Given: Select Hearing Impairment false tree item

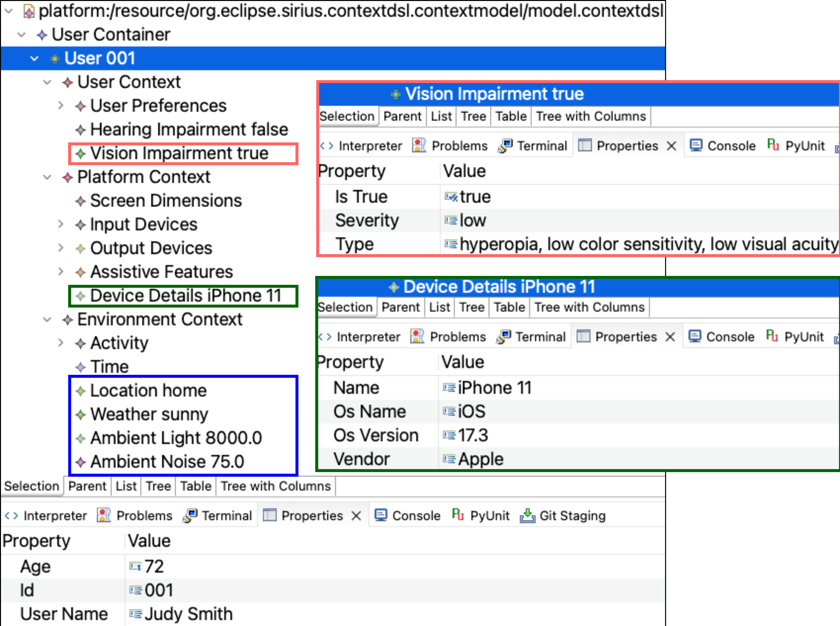Looking at the screenshot, I should pos(189,130).
